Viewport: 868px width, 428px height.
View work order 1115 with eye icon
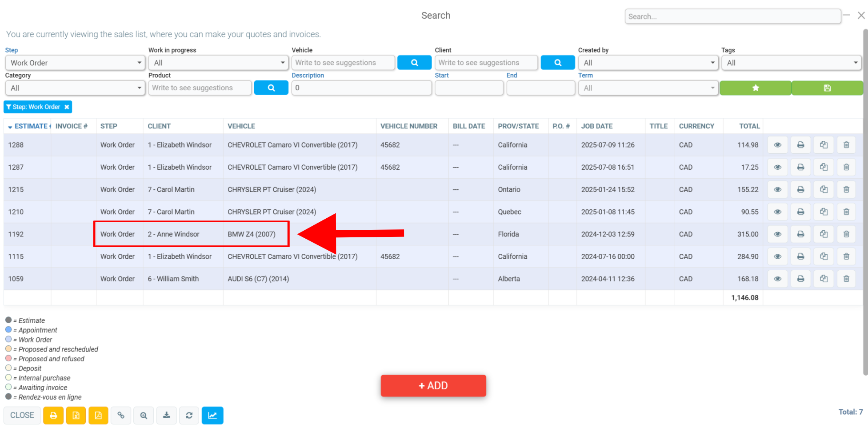pyautogui.click(x=777, y=256)
